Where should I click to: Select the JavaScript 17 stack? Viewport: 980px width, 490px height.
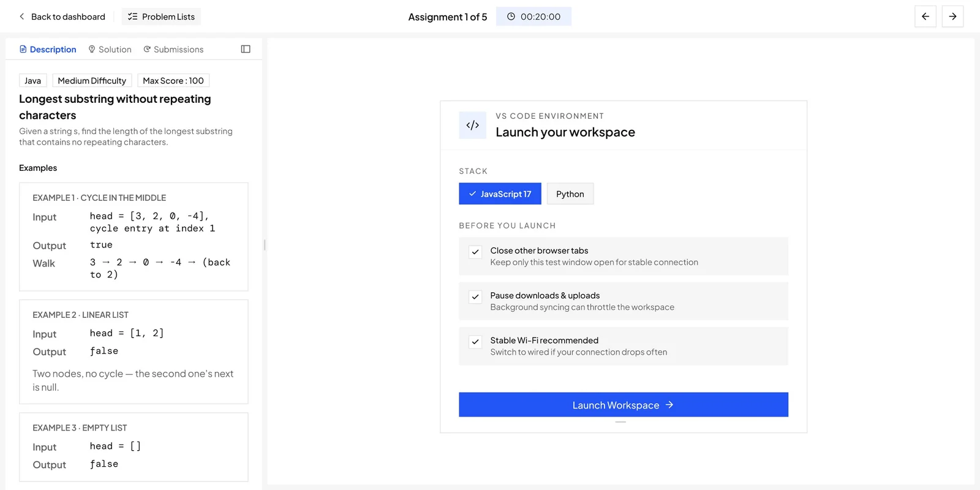point(500,194)
